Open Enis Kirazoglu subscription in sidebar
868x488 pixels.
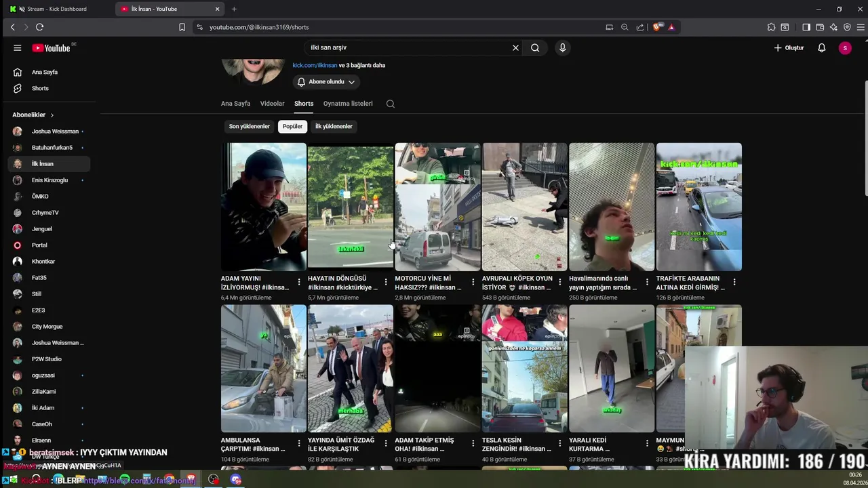pos(49,180)
